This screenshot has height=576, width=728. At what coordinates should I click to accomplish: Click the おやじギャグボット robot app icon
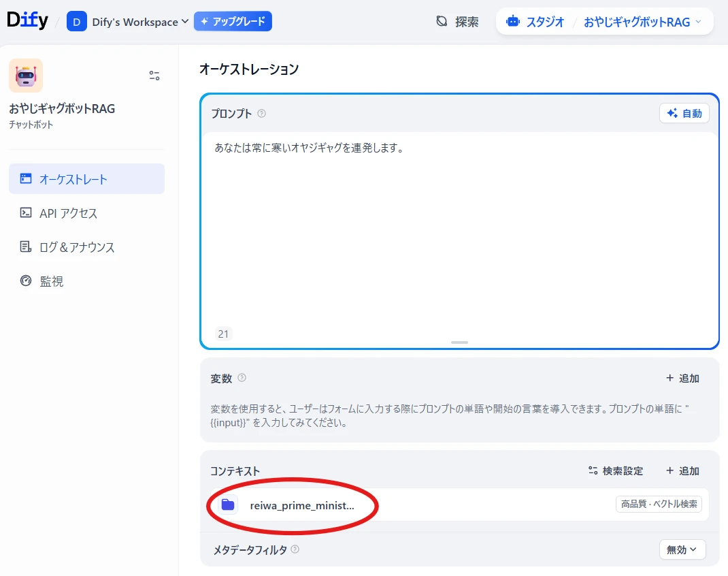point(26,76)
